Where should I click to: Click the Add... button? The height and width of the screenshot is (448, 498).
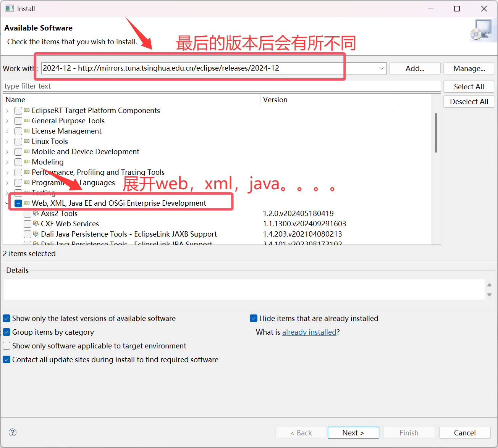click(x=415, y=68)
